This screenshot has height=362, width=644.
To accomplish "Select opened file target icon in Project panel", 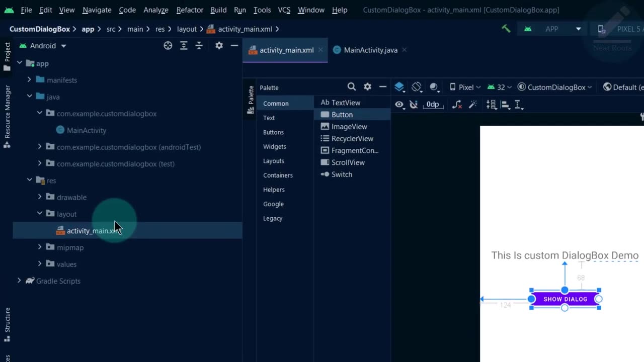I will point(168,46).
